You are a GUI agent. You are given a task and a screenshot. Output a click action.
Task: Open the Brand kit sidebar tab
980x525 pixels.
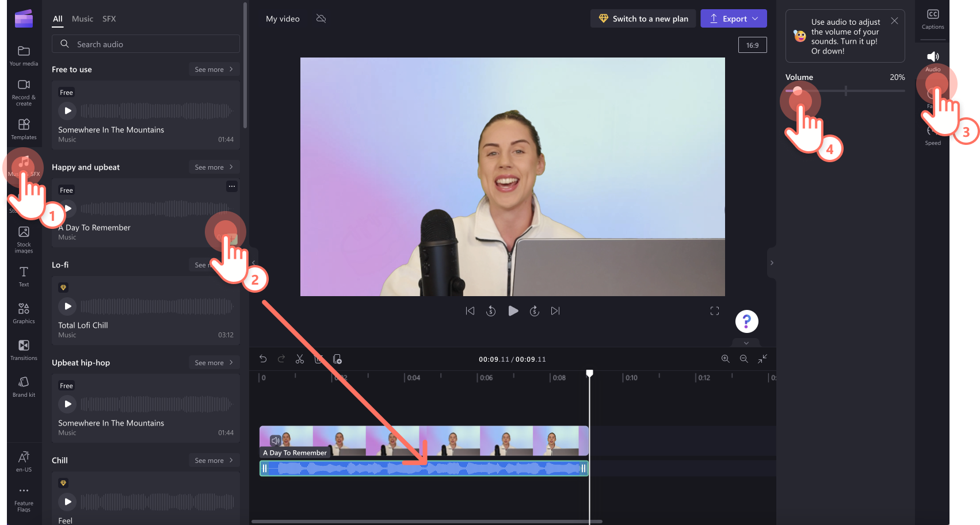[24, 387]
